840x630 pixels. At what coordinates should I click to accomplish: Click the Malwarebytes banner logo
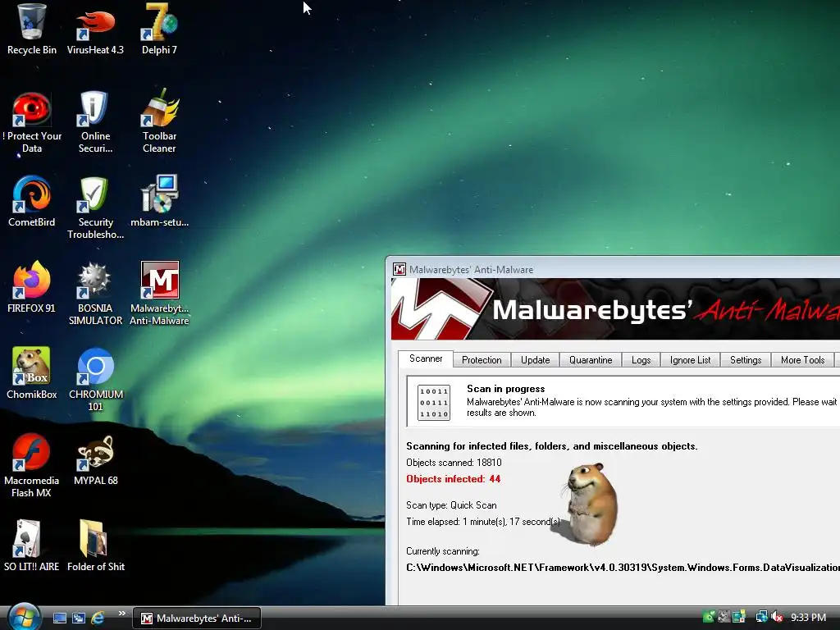coord(441,309)
